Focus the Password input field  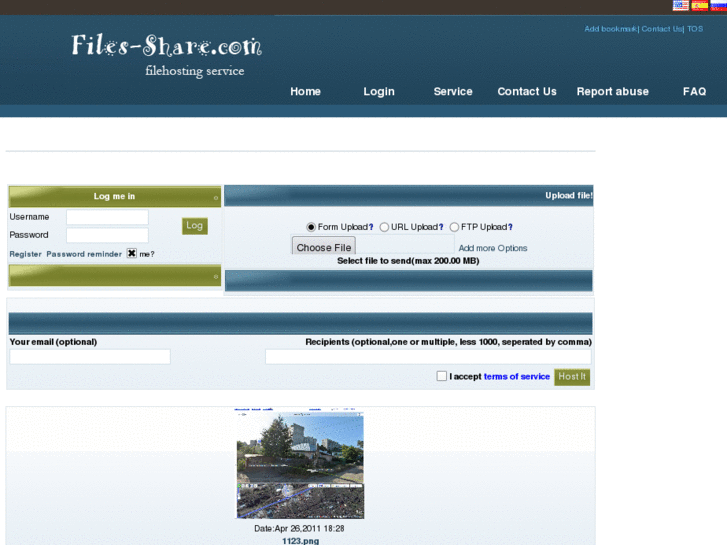pos(108,235)
